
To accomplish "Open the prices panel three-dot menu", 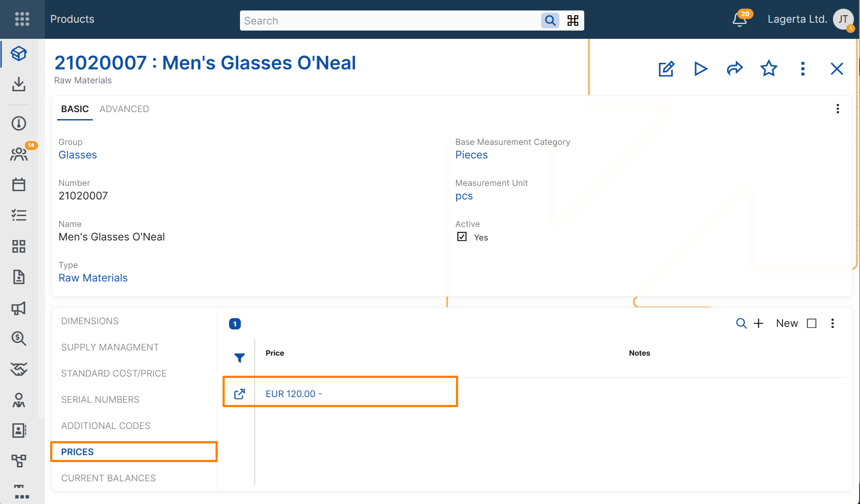I will point(833,323).
